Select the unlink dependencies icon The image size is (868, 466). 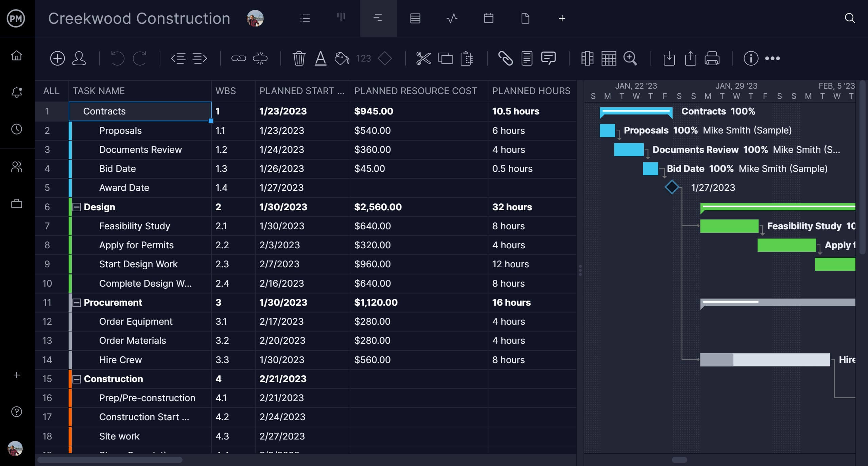coord(261,58)
